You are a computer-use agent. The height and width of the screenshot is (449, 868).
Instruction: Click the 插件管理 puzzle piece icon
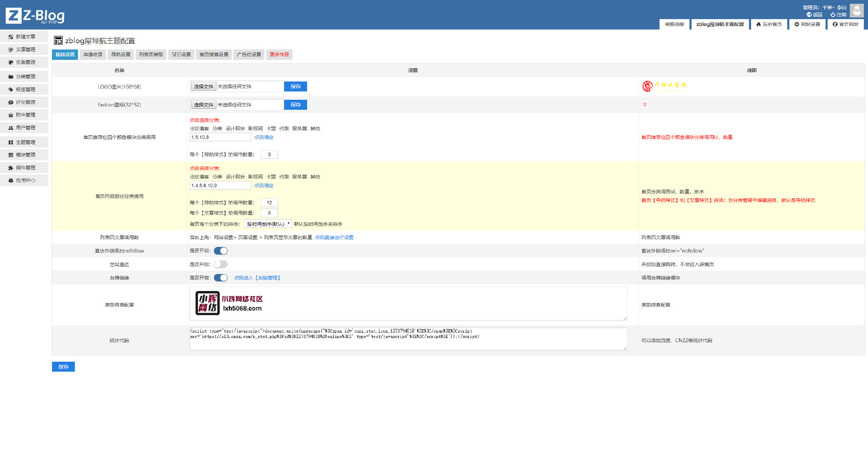tap(11, 168)
